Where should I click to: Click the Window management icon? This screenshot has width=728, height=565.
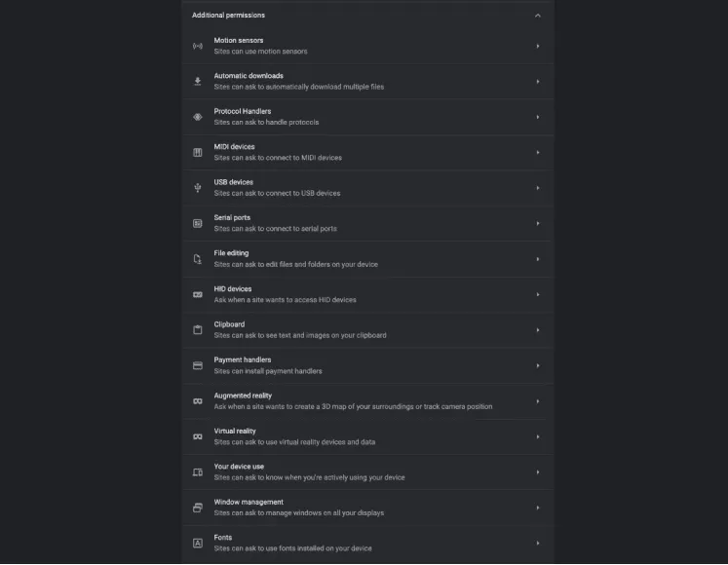click(198, 508)
